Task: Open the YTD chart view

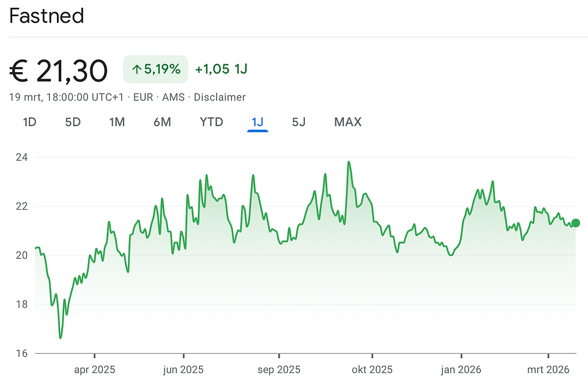Action: 211,122
